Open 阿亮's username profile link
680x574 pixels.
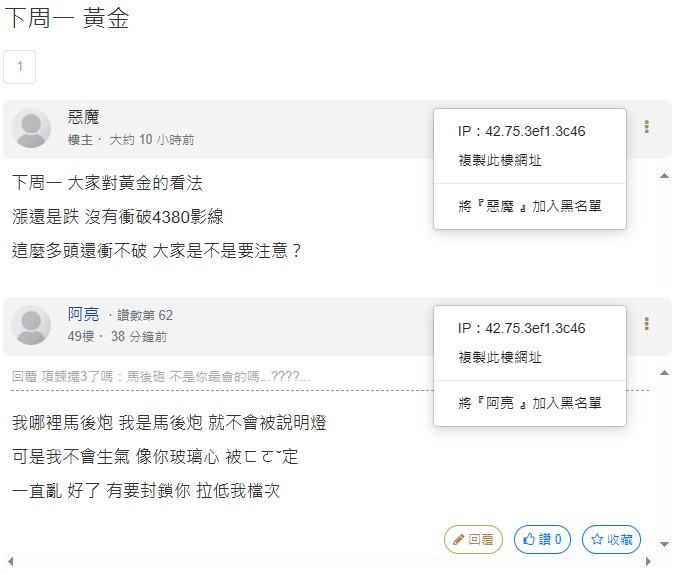[x=83, y=315]
